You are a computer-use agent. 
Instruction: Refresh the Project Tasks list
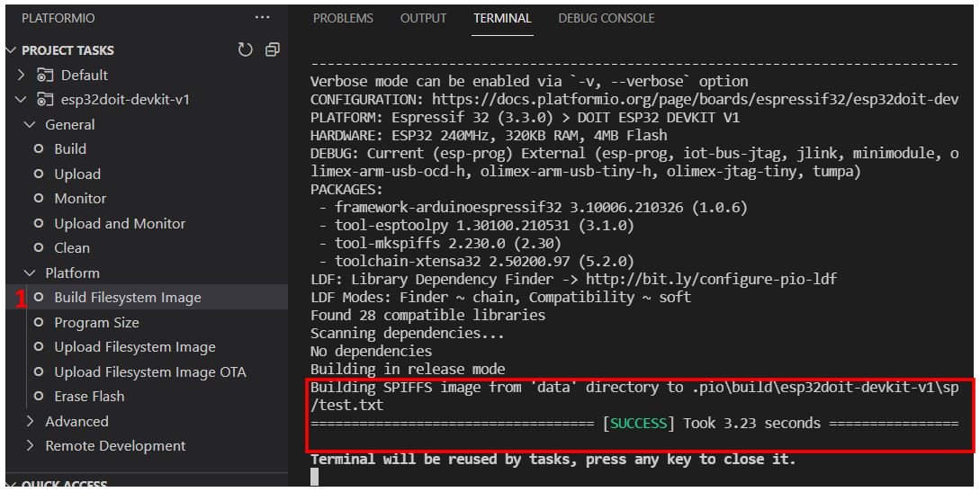click(245, 50)
